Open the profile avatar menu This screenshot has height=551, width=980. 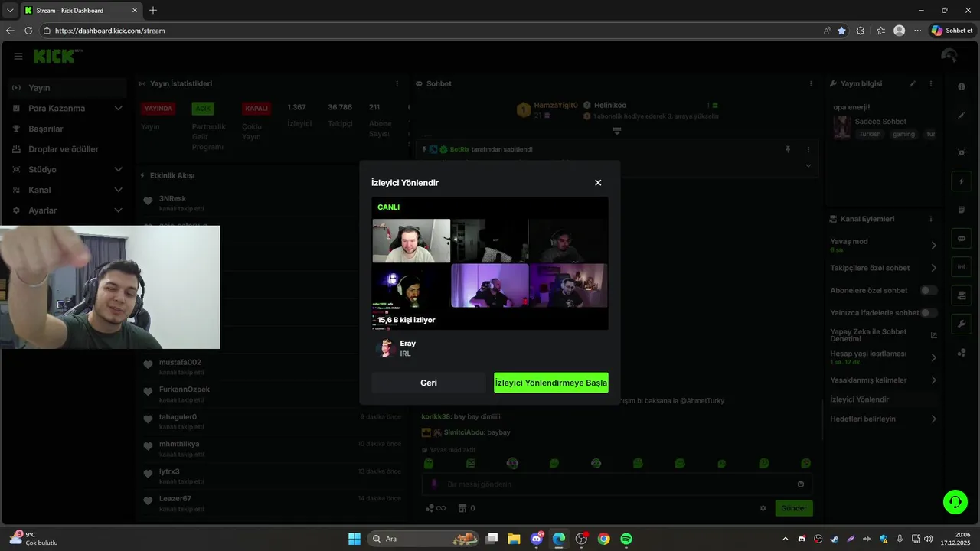pos(949,57)
